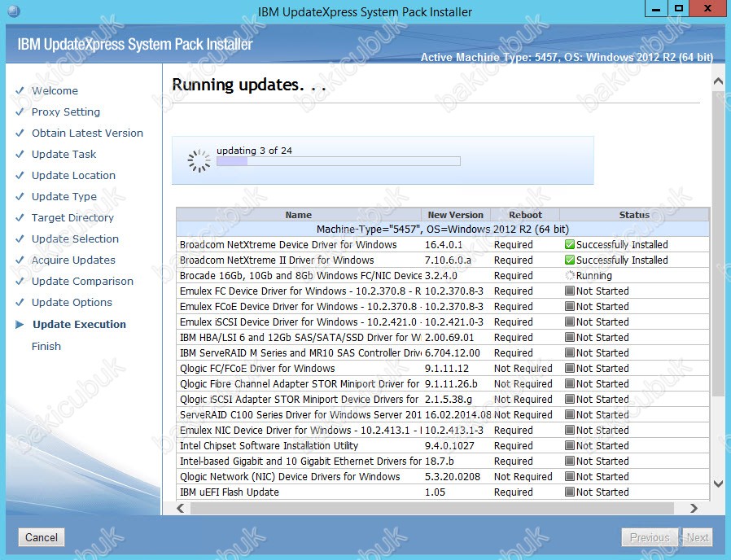Click the horizontal scrollbar thumb below the table

click(432, 508)
